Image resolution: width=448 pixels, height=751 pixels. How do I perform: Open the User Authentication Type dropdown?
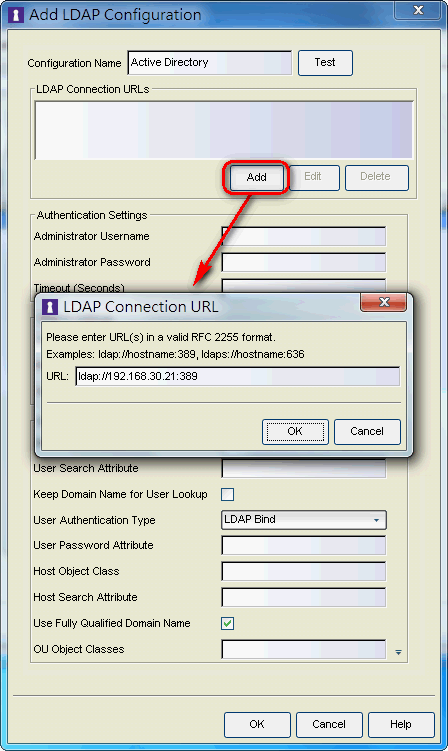pyautogui.click(x=304, y=520)
